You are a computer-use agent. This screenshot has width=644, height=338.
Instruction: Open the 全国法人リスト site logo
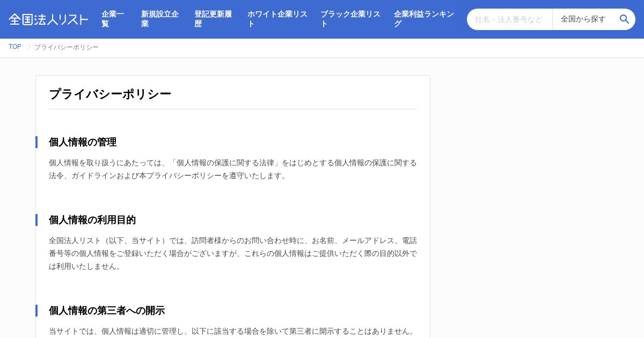click(x=48, y=19)
